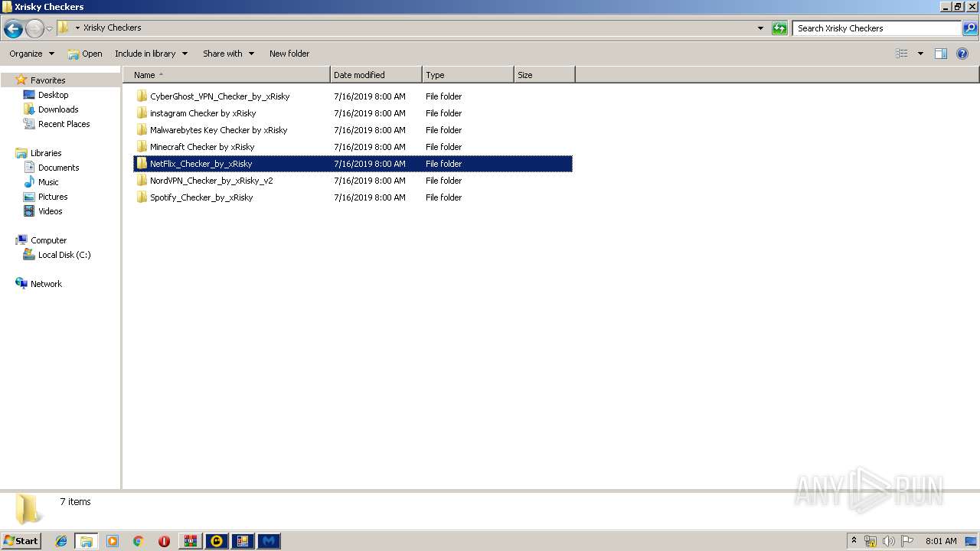The image size is (980, 551).
Task: Open the Action Center flag icon
Action: click(907, 541)
